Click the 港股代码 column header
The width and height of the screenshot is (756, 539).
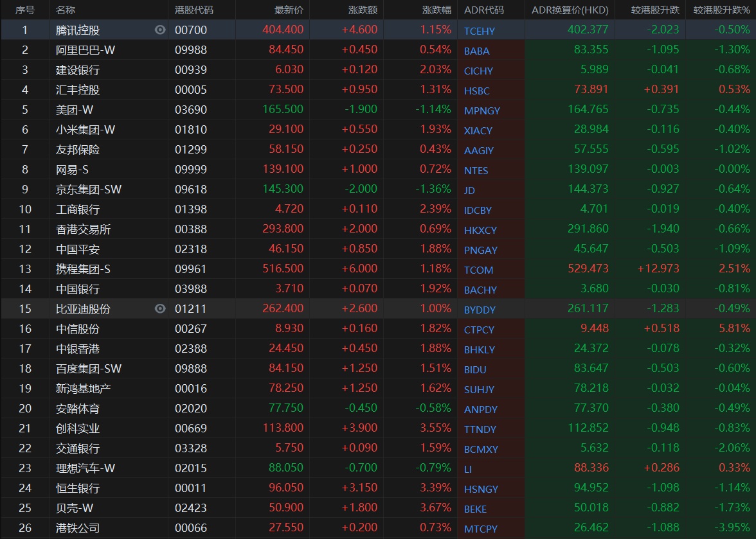(x=194, y=10)
